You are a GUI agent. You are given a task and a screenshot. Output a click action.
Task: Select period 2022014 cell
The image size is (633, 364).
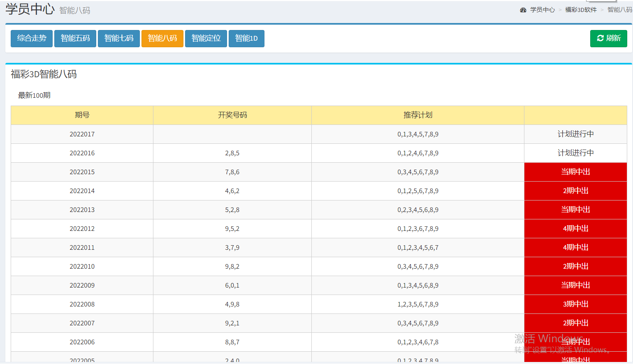82,191
